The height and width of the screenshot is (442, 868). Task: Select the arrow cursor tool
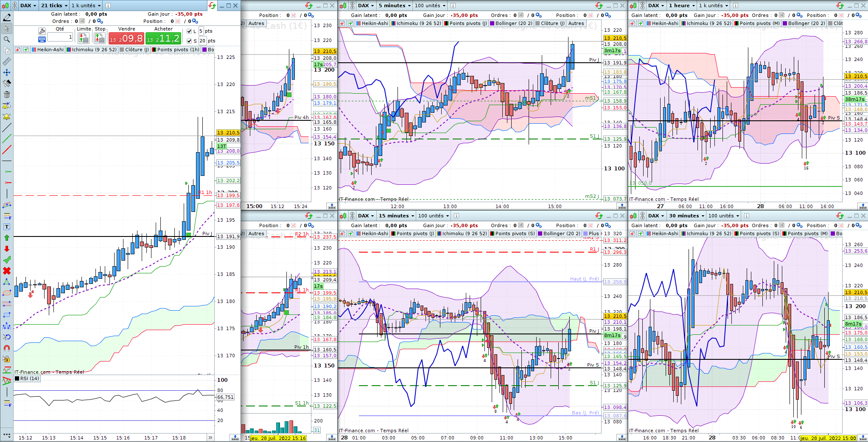coord(7,28)
